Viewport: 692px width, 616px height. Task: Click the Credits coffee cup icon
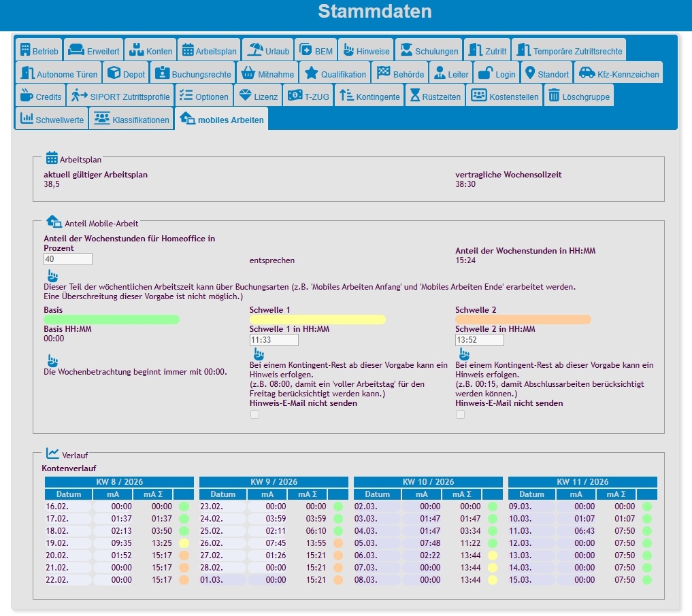(27, 95)
